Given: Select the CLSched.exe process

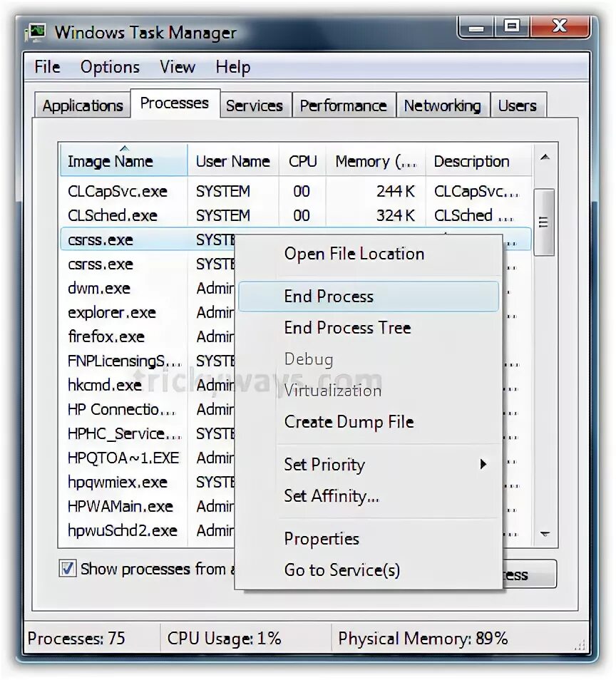Looking at the screenshot, I should click(x=296, y=215).
